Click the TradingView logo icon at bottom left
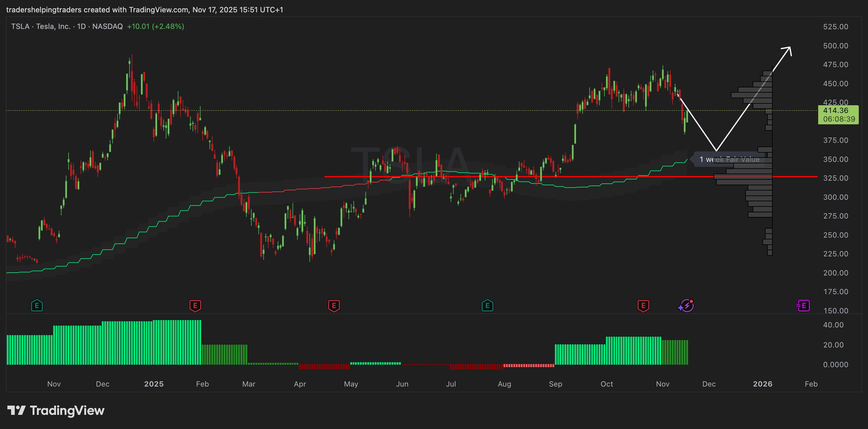The width and height of the screenshot is (868, 429). click(x=16, y=411)
